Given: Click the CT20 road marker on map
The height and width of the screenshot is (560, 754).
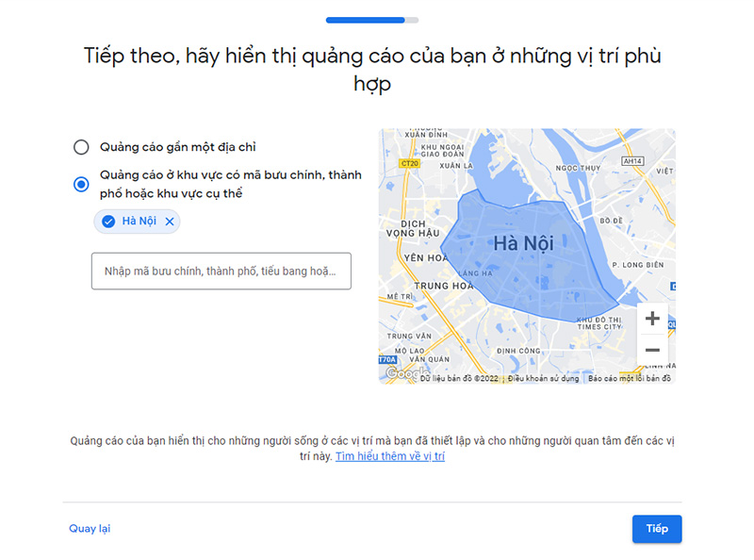Looking at the screenshot, I should click(x=410, y=164).
